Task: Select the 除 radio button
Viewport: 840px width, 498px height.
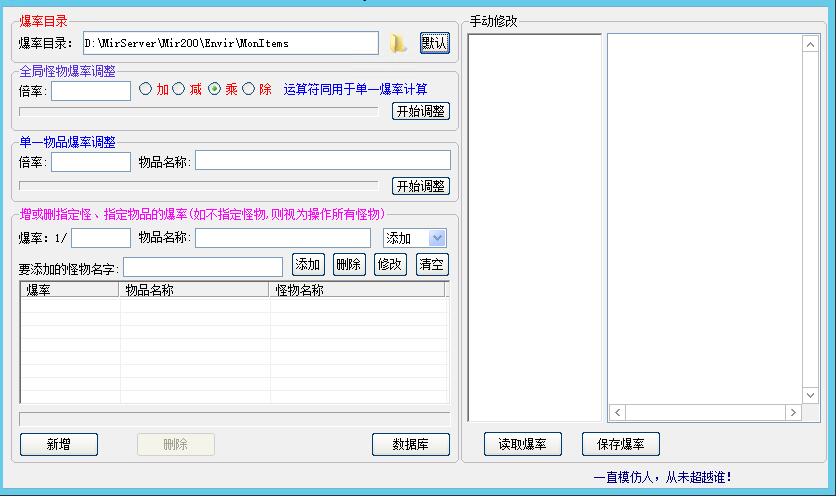Action: [x=248, y=89]
